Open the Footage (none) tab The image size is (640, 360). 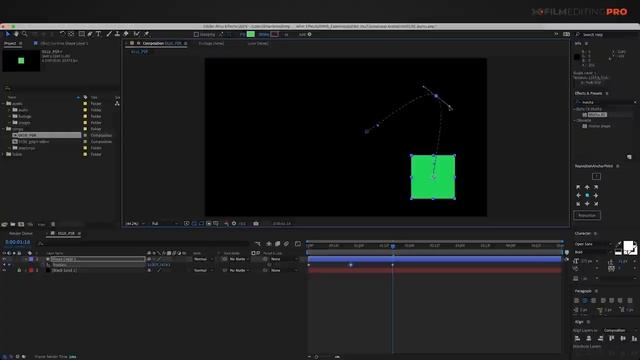pos(211,43)
